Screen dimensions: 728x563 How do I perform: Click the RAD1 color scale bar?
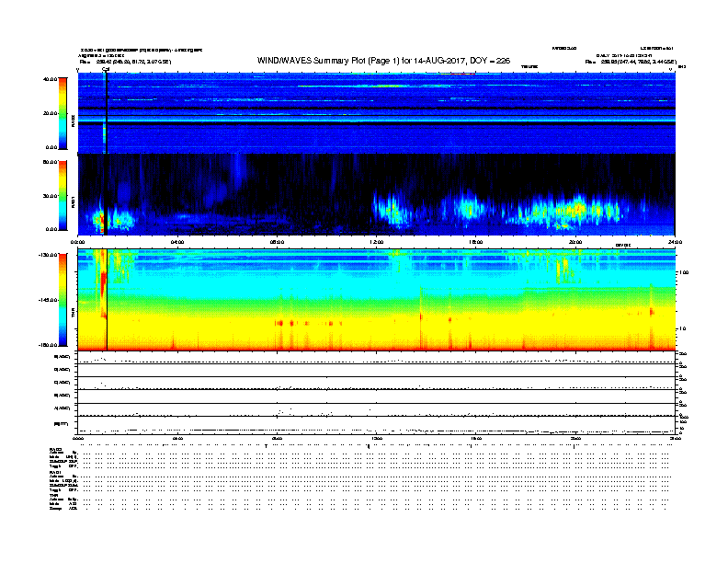[x=63, y=196]
